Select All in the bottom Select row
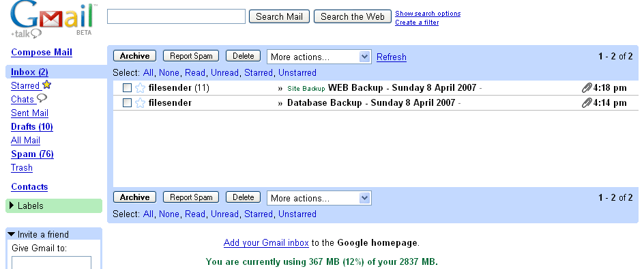644x269 pixels. pyautogui.click(x=148, y=214)
